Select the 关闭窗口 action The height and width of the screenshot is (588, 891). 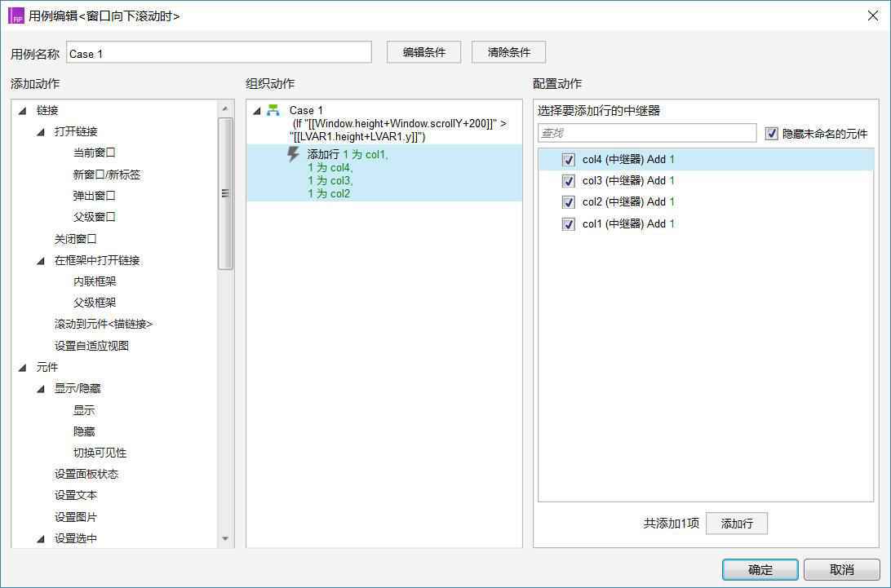[76, 239]
